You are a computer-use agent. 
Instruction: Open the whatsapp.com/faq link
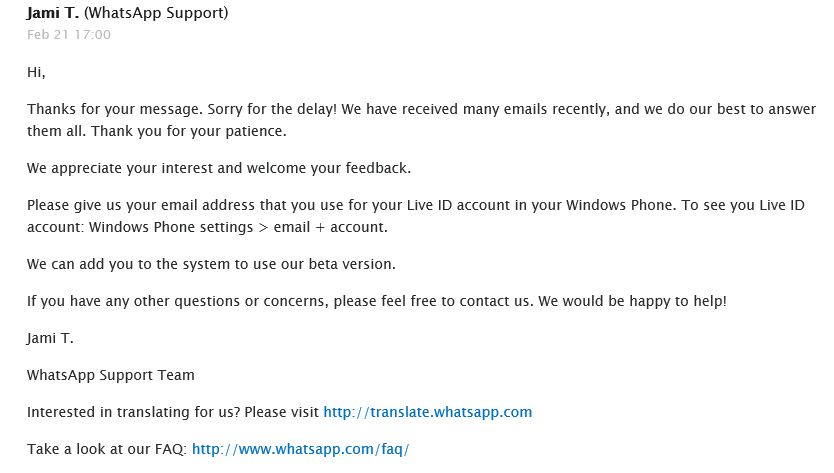301,450
